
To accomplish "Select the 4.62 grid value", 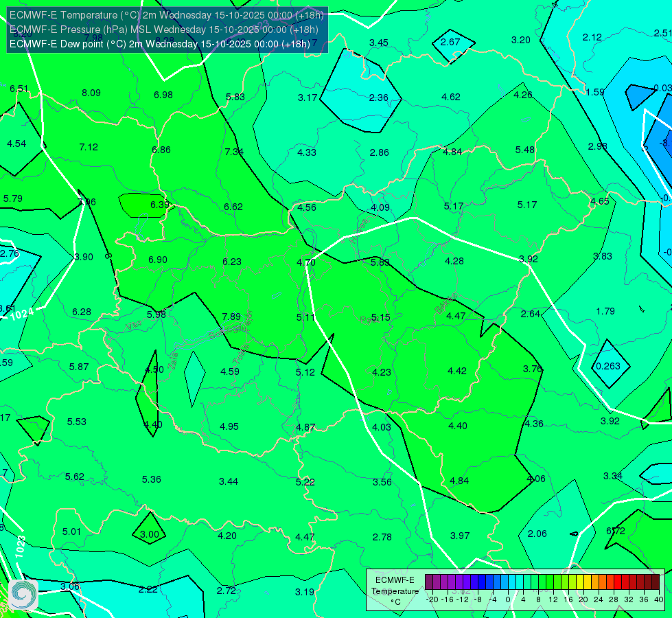I will point(451,97).
